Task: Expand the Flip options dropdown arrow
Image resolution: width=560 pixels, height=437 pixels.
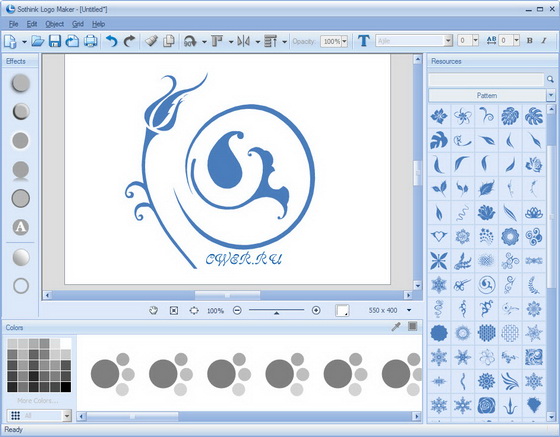Action: (258, 42)
